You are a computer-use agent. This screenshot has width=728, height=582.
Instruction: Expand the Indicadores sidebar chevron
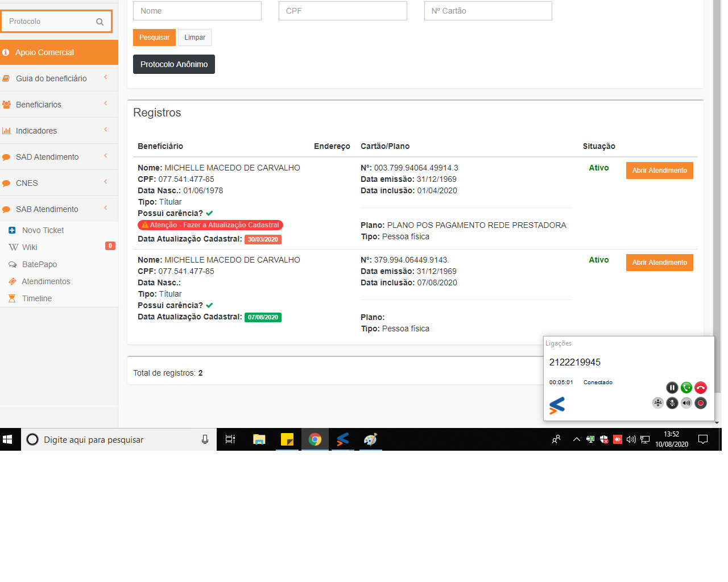(106, 130)
